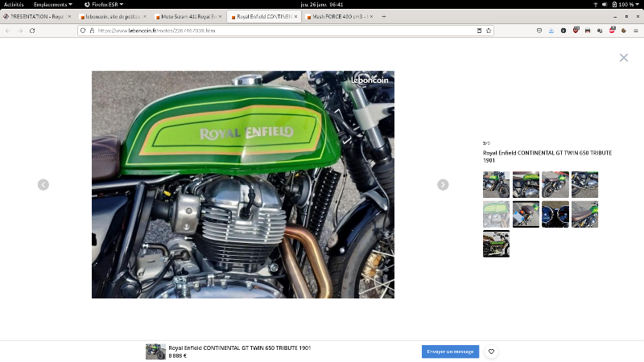Open the brown seat thumbnail
This screenshot has height=362, width=644.
coord(585,214)
